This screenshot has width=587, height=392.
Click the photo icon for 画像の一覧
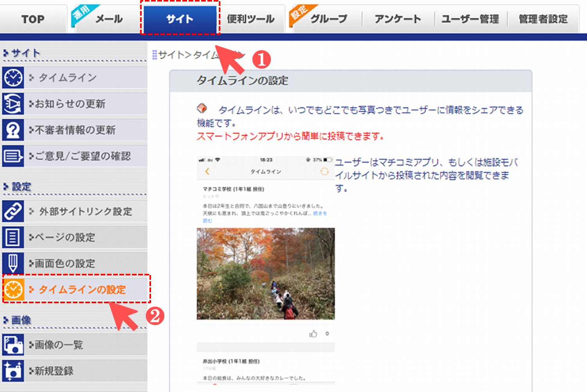(13, 345)
